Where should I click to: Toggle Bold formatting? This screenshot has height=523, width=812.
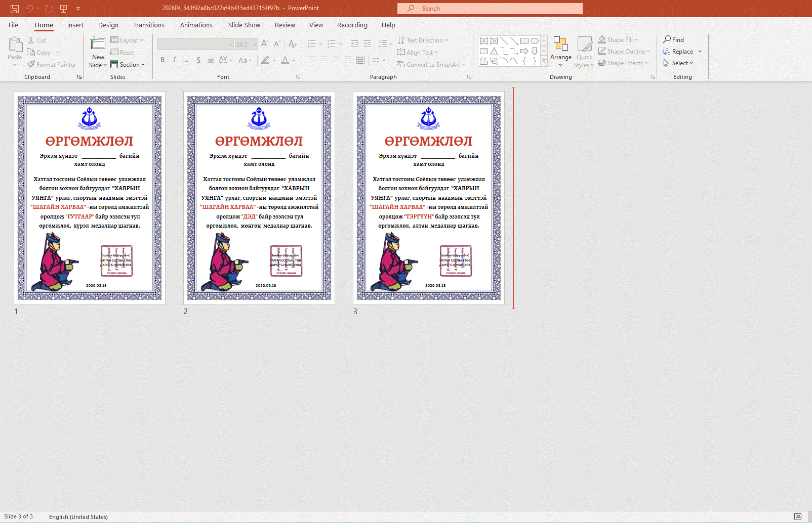(x=163, y=60)
